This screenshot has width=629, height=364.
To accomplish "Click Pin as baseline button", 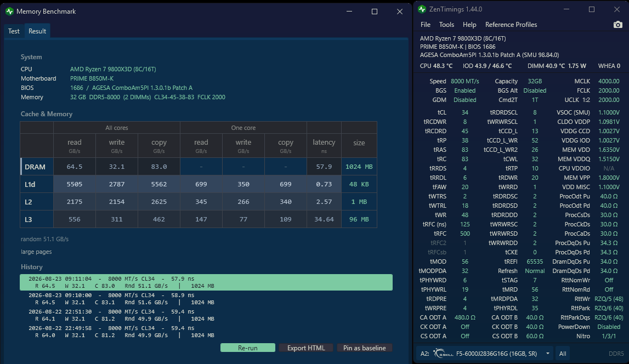I will [x=364, y=348].
